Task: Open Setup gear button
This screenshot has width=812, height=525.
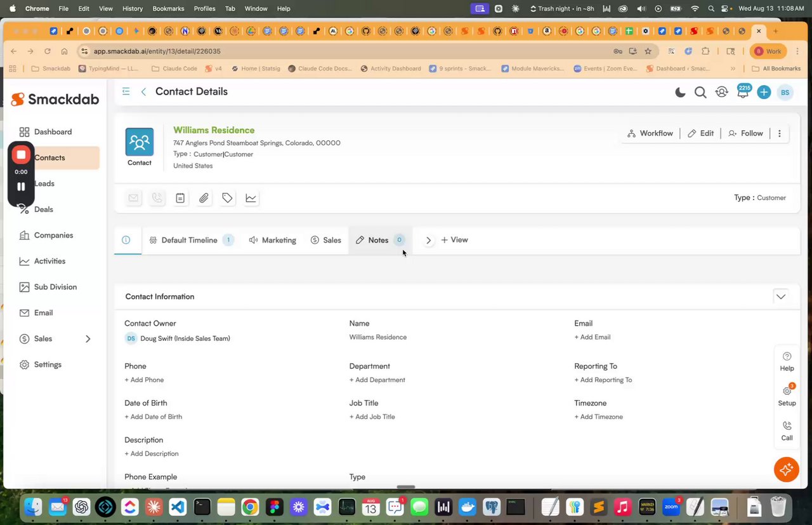Action: click(x=787, y=395)
